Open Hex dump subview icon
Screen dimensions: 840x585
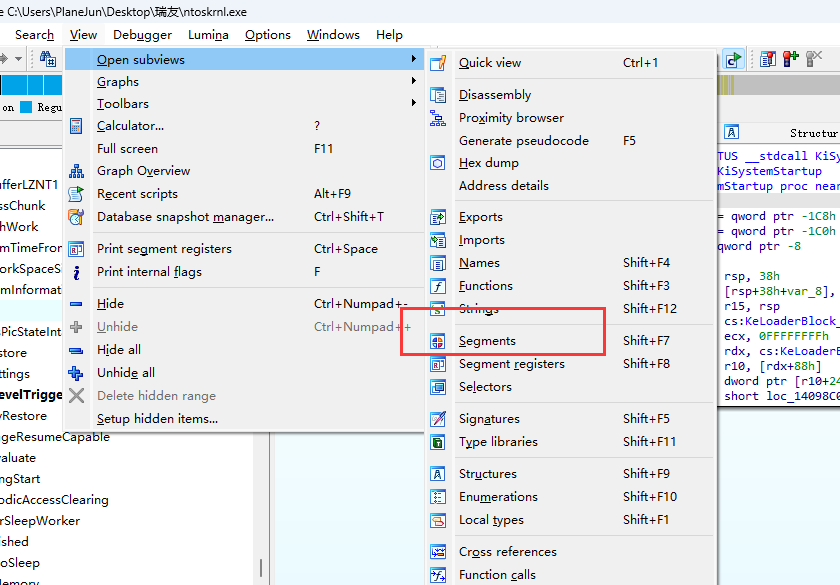(438, 163)
